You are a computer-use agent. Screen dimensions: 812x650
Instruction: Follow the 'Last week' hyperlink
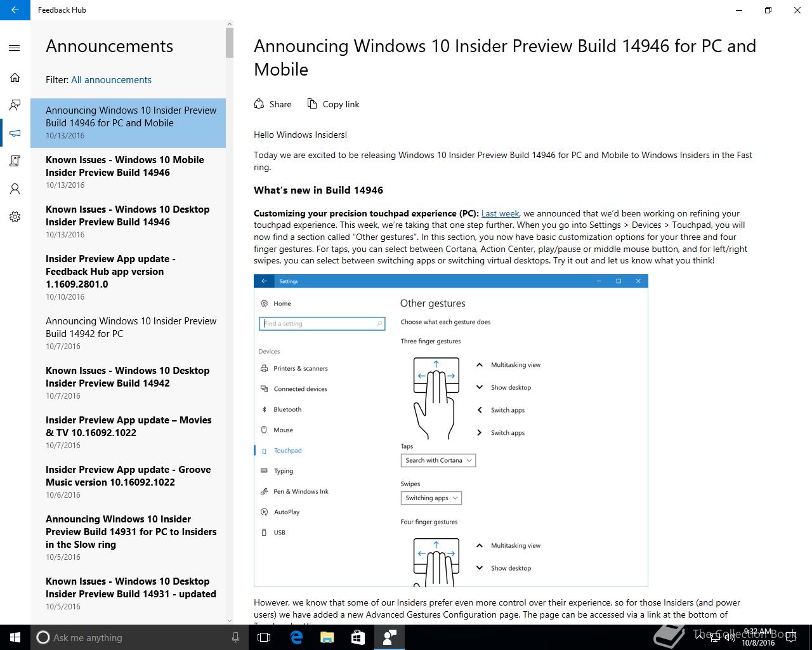click(x=500, y=214)
